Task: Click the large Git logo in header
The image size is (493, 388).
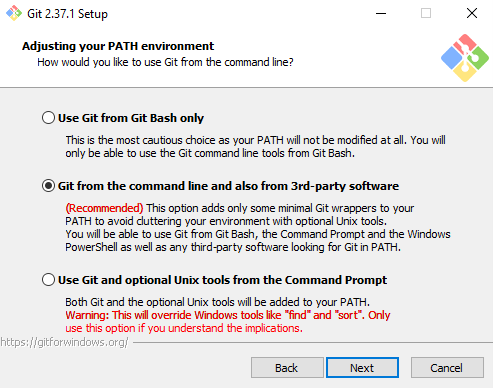Action: click(x=465, y=58)
